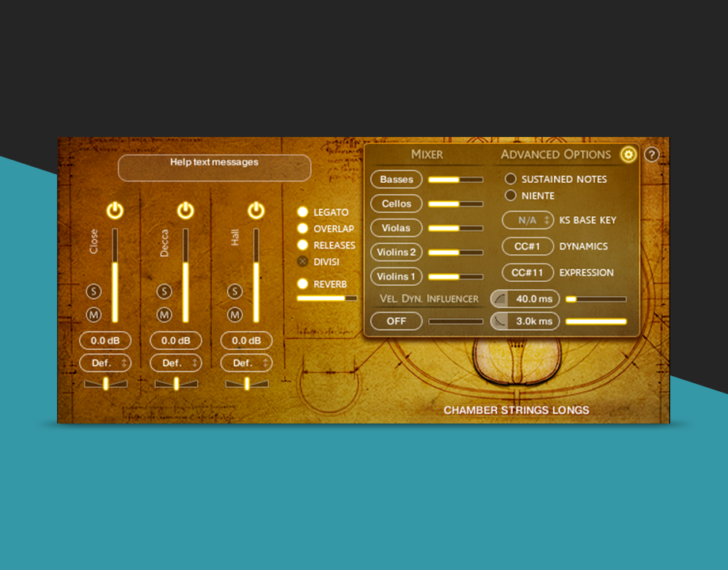Toggle the Hall mic power icon
The height and width of the screenshot is (570, 728).
point(256,211)
